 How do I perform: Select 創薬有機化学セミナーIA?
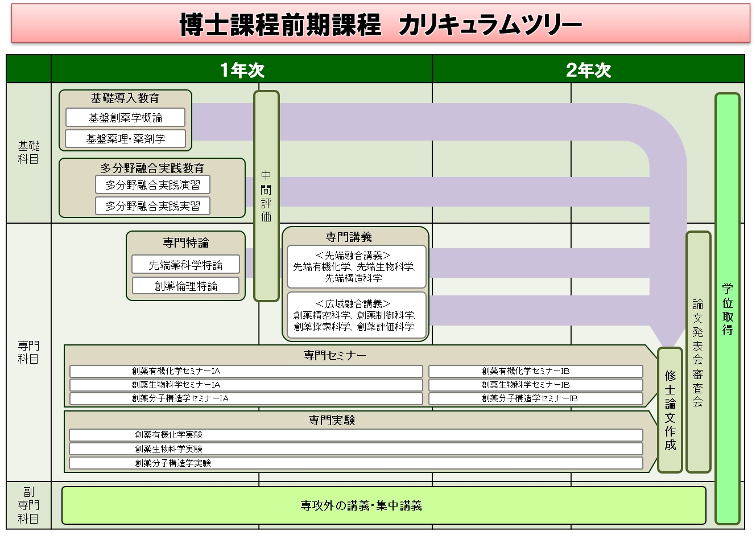246,371
